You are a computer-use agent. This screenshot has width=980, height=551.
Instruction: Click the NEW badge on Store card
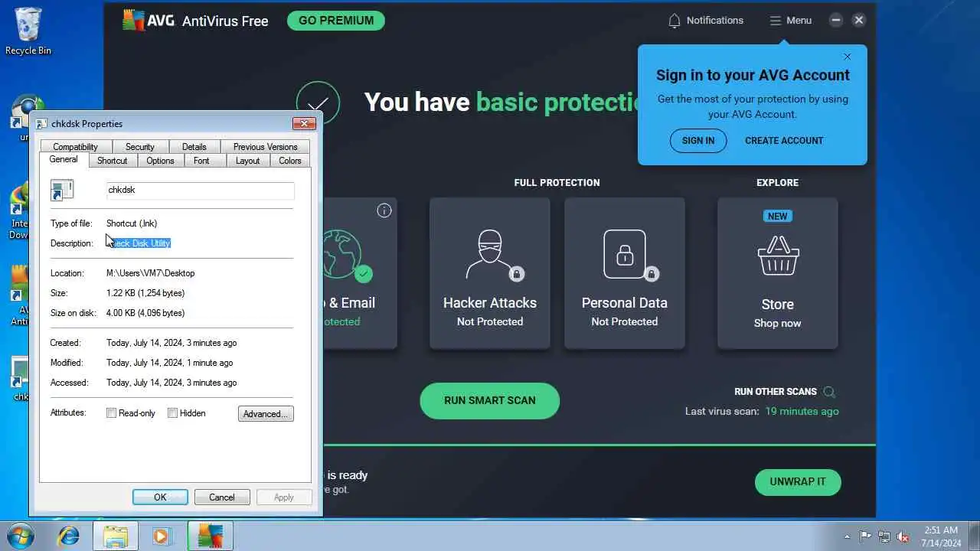coord(777,217)
